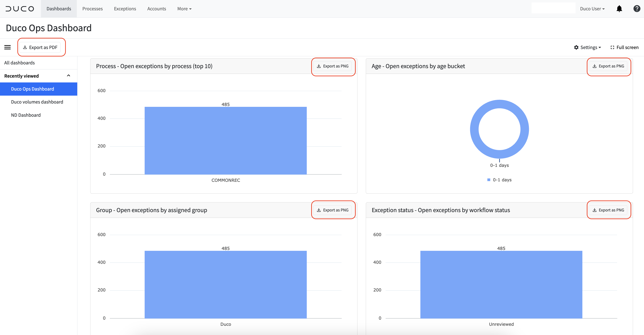Open the notifications bell
644x335 pixels.
point(619,9)
